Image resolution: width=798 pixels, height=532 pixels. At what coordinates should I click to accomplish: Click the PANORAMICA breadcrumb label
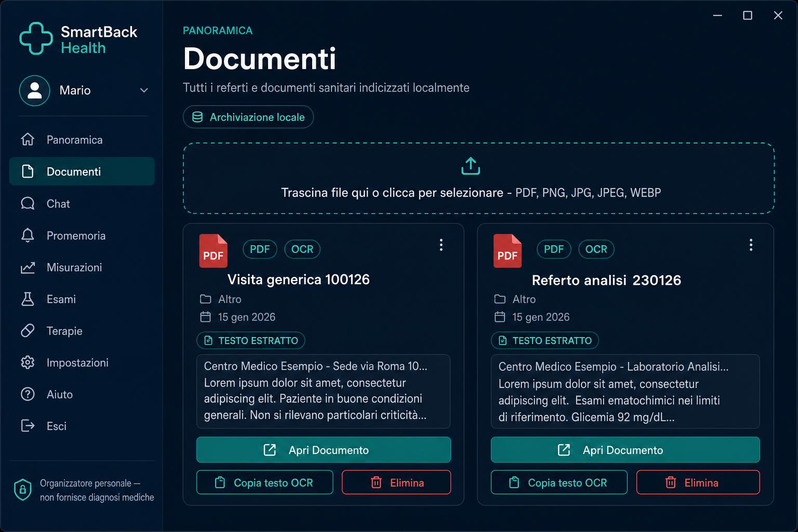tap(218, 31)
